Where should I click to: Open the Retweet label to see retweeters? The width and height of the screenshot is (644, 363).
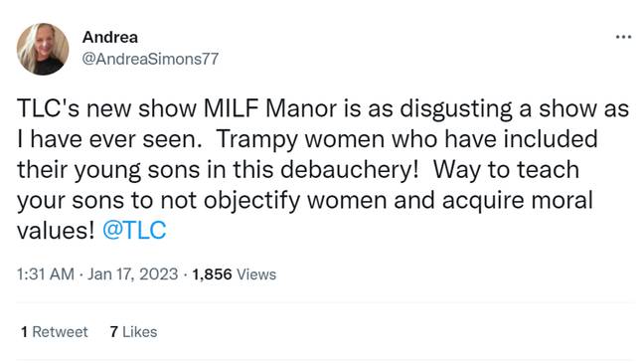tap(60, 332)
